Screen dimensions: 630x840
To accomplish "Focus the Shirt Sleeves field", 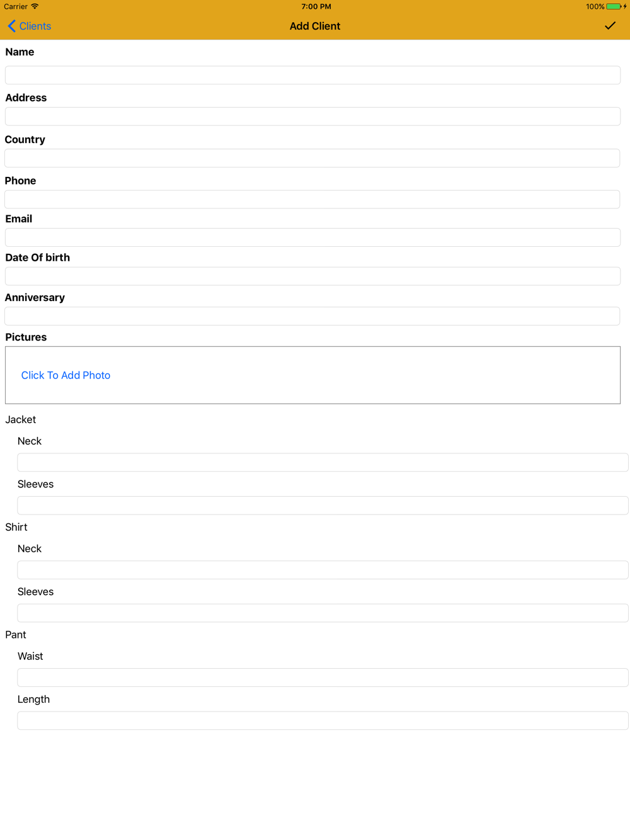I will point(323,613).
